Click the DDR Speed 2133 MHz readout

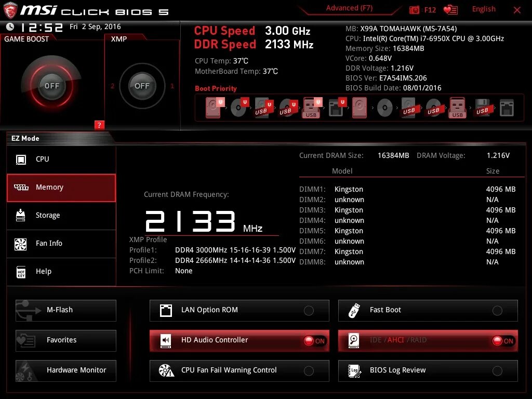point(254,44)
